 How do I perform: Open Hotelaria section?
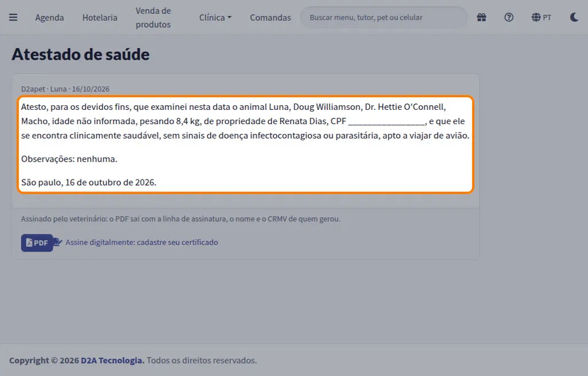(x=100, y=18)
